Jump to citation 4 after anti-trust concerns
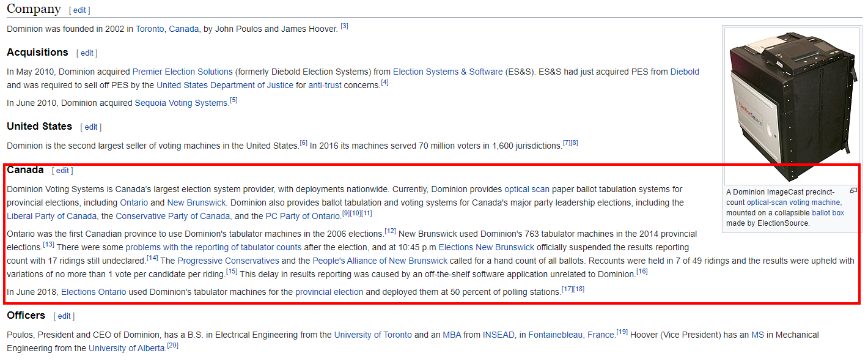This screenshot has width=868, height=364. (384, 83)
